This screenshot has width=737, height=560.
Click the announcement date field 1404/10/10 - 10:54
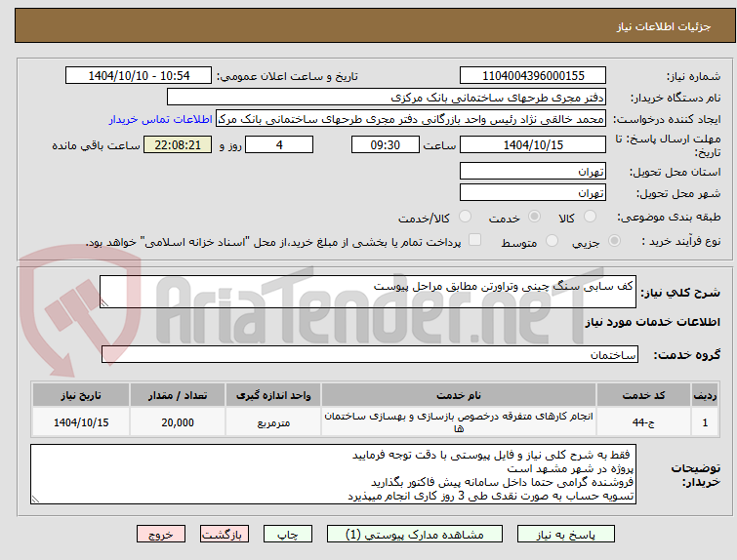coord(139,76)
